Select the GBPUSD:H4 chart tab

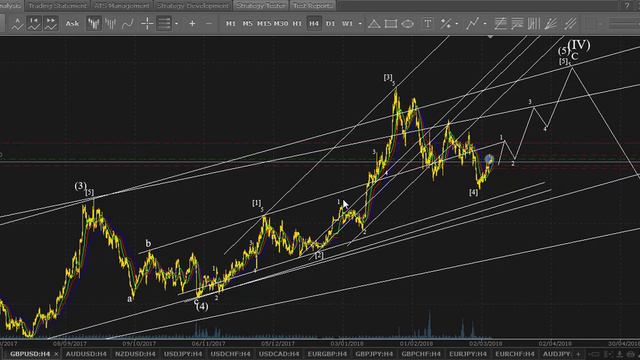30,354
